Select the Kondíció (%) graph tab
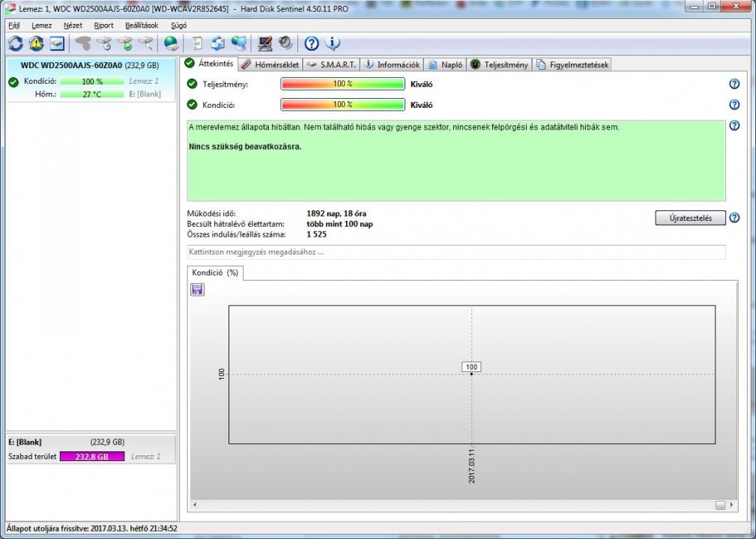This screenshot has height=539, width=756. [215, 272]
